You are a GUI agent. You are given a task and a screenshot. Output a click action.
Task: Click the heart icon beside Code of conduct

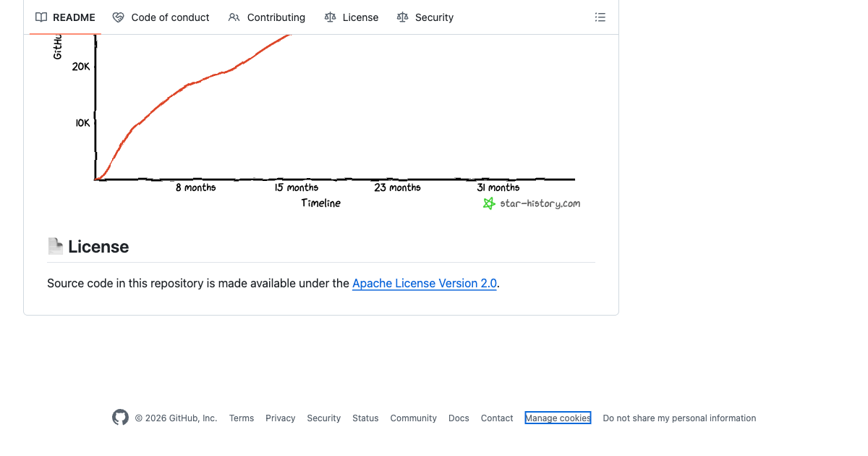coord(116,17)
